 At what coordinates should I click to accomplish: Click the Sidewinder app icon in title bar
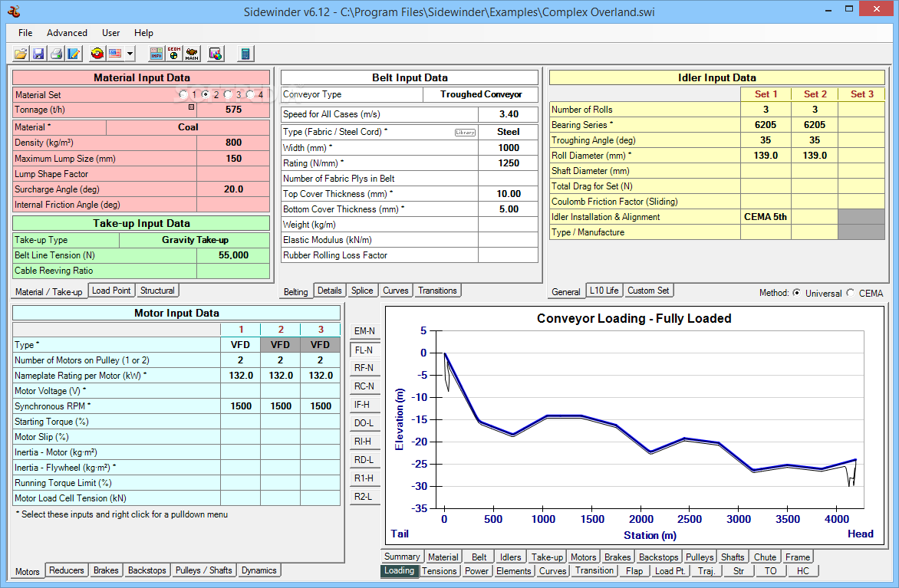(15, 11)
